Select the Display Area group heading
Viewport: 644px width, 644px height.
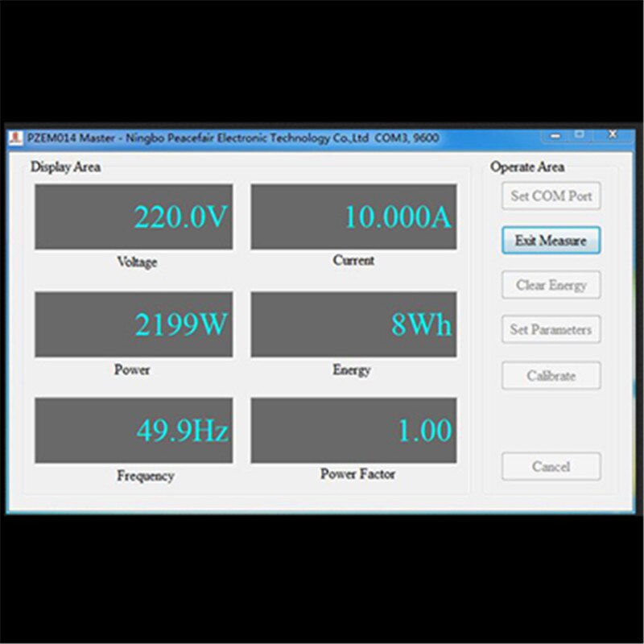64,167
